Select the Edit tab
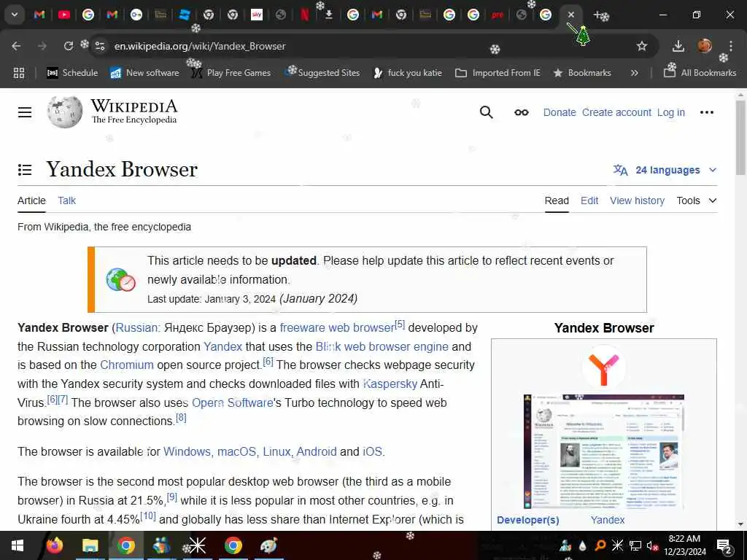The height and width of the screenshot is (560, 747). click(589, 201)
